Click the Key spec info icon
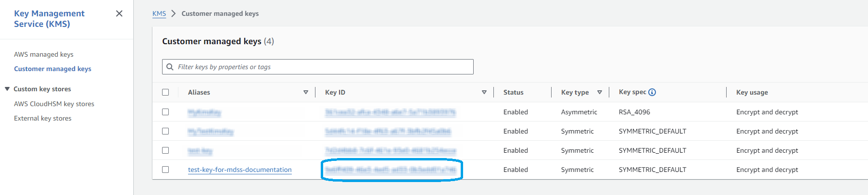868x195 pixels. pyautogui.click(x=652, y=92)
